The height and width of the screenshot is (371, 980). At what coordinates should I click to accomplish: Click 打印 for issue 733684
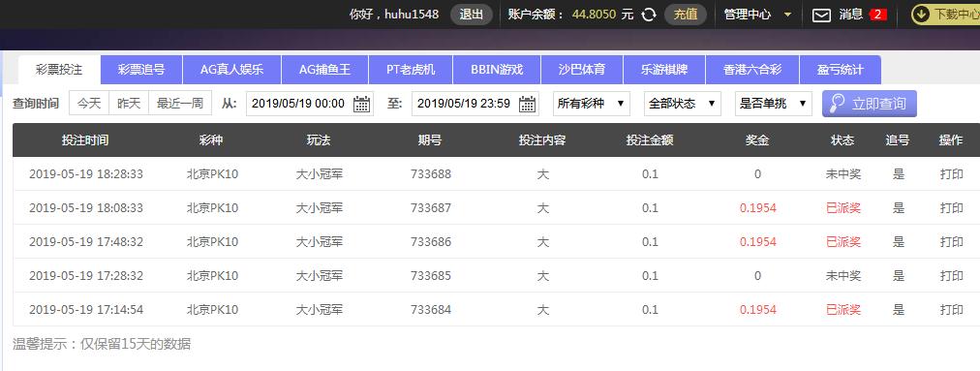pos(951,309)
